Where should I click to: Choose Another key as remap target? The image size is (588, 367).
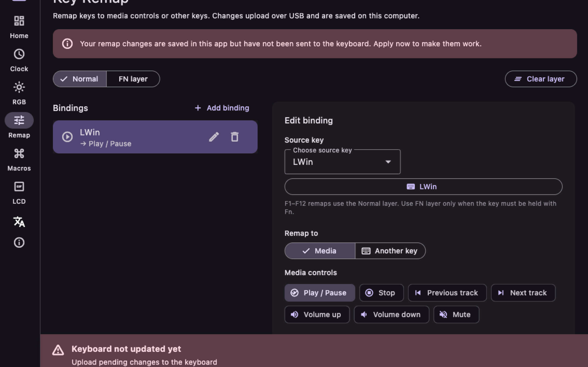(x=390, y=251)
